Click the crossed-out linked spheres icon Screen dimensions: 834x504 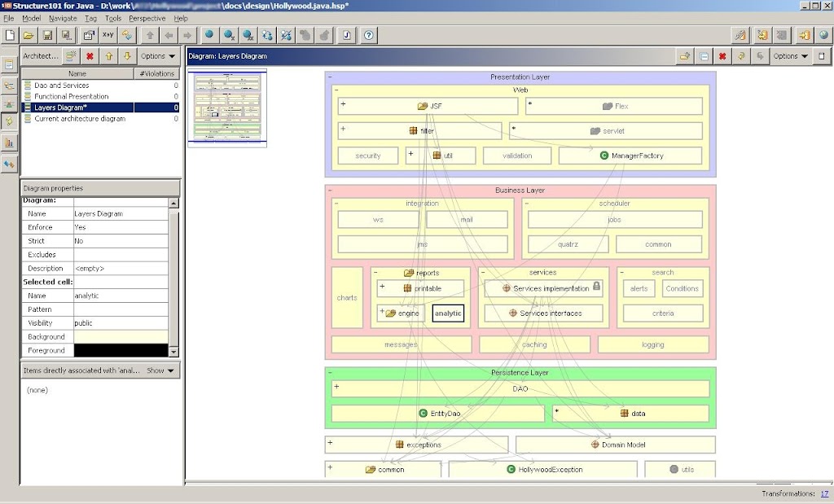[x=286, y=35]
